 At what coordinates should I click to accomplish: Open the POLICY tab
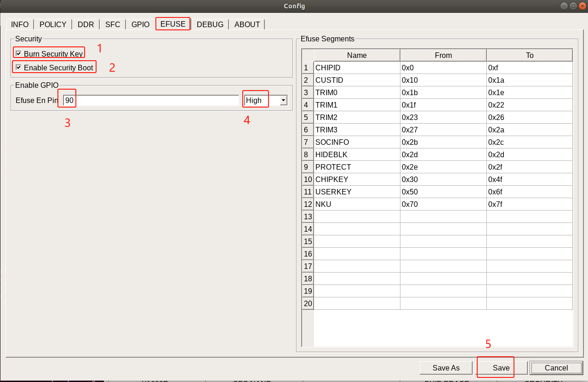(x=53, y=24)
